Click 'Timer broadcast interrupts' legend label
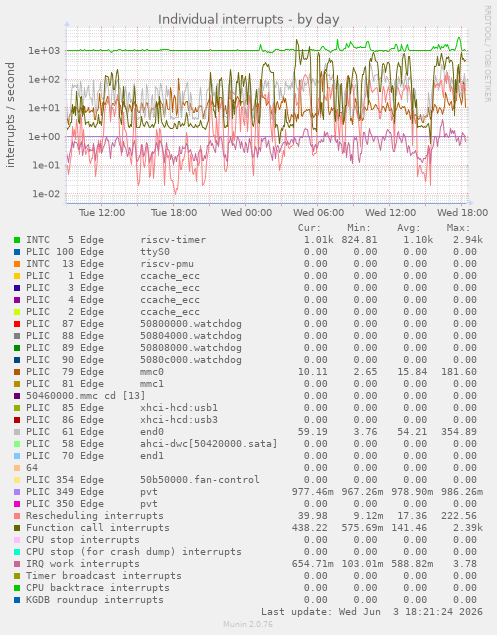This screenshot has height=635, width=497. [x=104, y=576]
